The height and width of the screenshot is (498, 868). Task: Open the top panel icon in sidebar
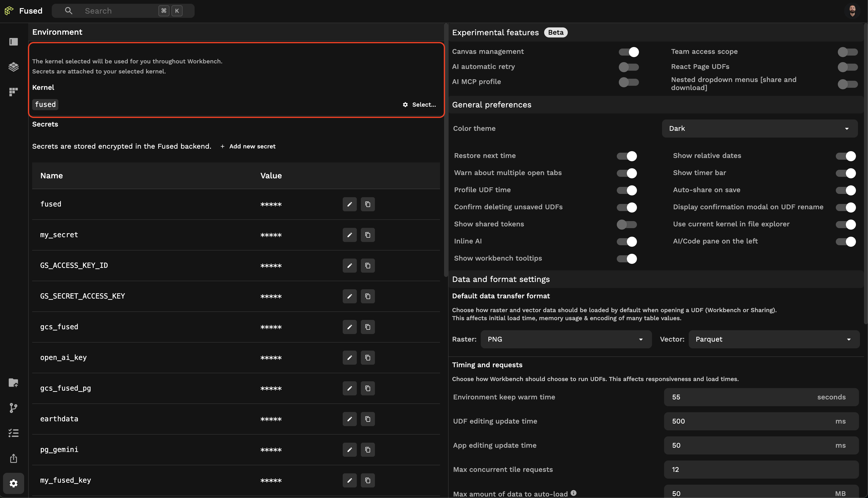(13, 42)
